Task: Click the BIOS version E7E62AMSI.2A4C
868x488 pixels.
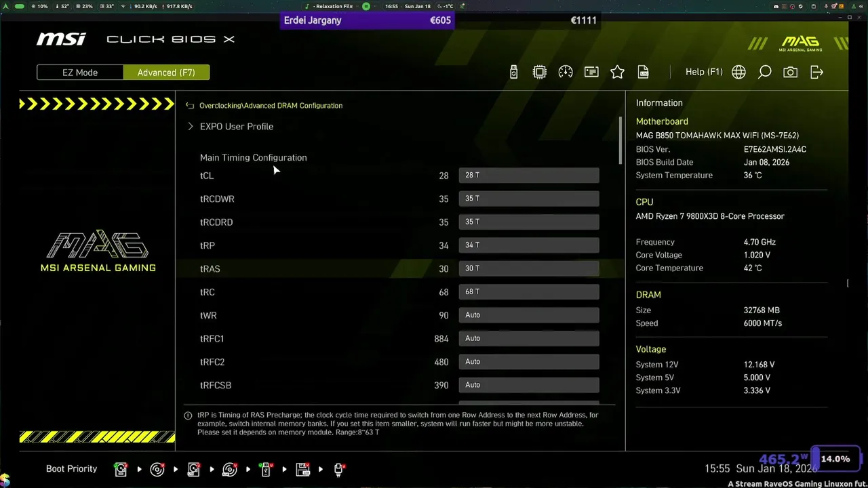Action: point(775,149)
